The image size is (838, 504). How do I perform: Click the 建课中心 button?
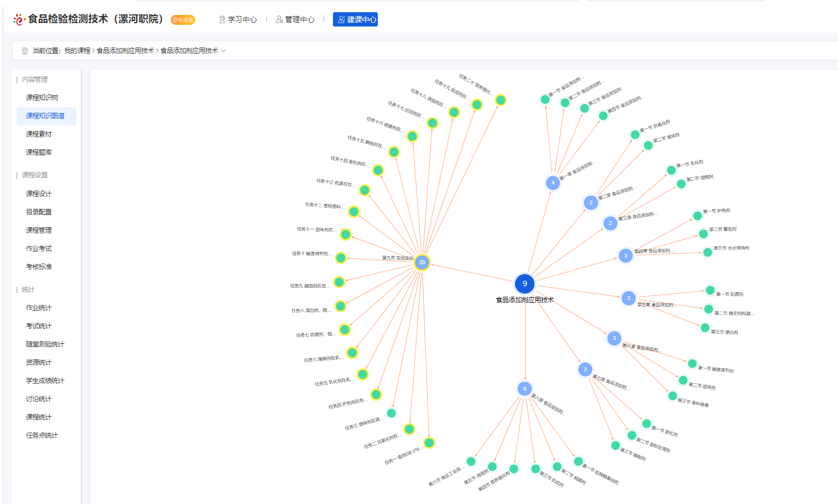point(355,19)
